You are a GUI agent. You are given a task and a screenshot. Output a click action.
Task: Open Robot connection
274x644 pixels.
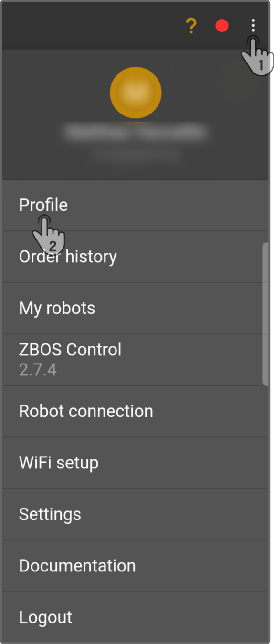tap(135, 411)
